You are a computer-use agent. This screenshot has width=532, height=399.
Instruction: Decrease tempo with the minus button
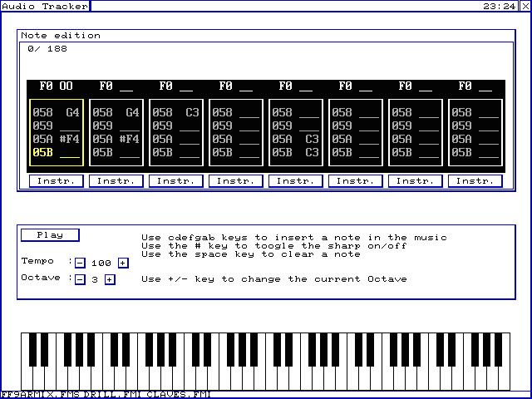click(x=80, y=263)
